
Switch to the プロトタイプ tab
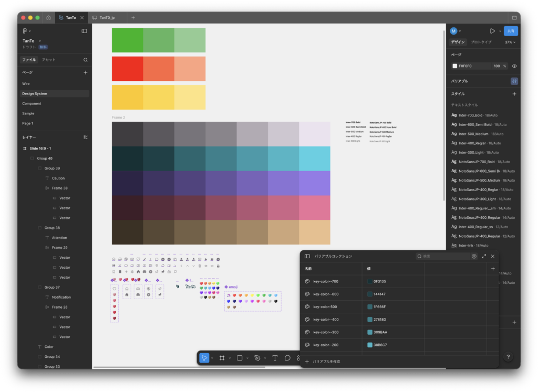(481, 42)
